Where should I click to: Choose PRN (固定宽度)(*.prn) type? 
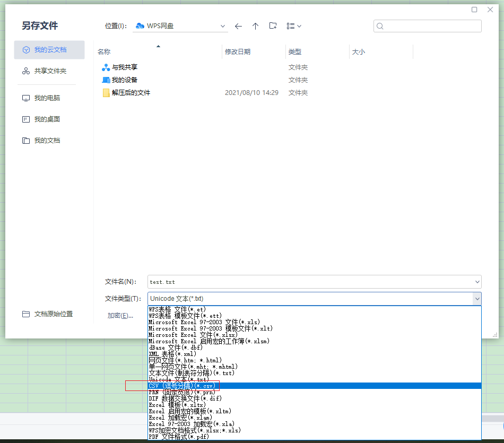[315, 392]
